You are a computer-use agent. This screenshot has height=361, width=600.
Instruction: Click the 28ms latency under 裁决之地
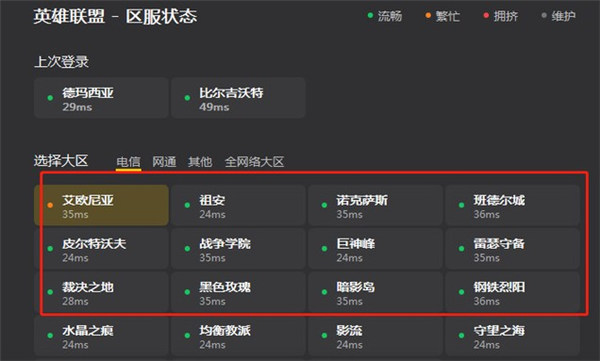point(75,301)
